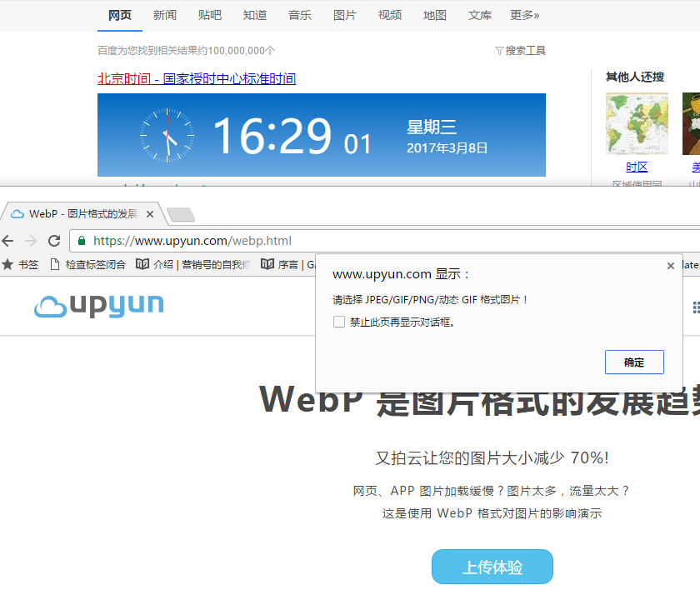Switch to the 新闻 tab
Screen dimensions: 700x595
pos(165,15)
